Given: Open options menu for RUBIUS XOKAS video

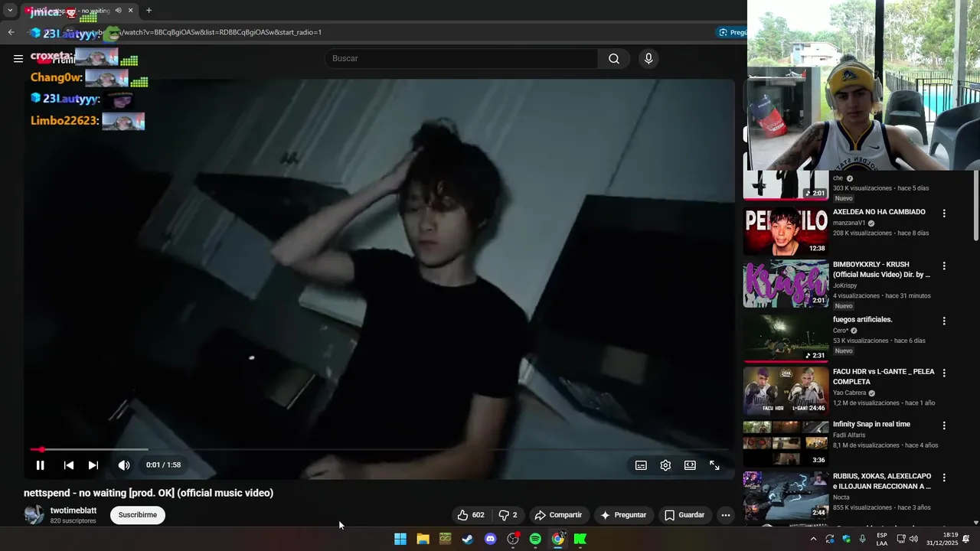Looking at the screenshot, I should tap(944, 478).
